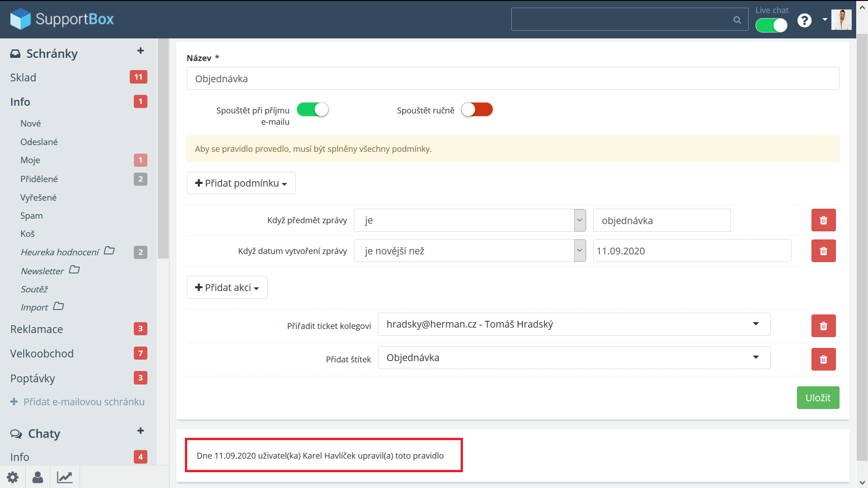Open the subject operator 'je' dropdown
This screenshot has width=868, height=488.
coord(470,220)
